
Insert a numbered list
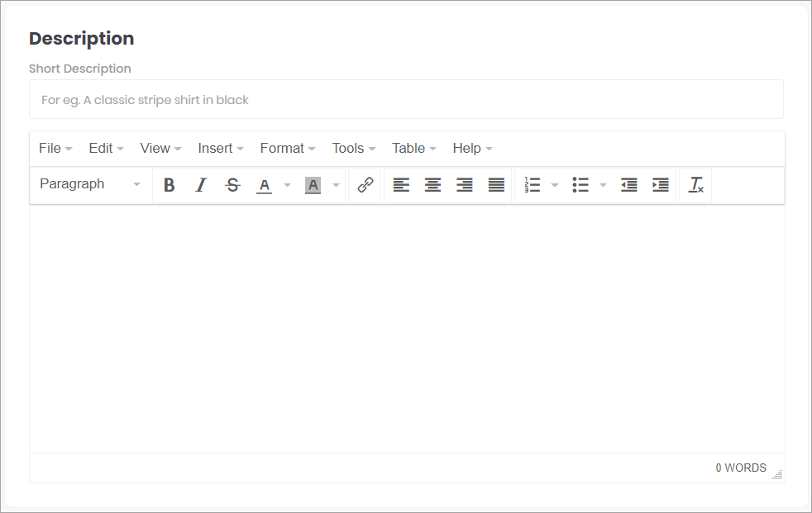[x=532, y=185]
